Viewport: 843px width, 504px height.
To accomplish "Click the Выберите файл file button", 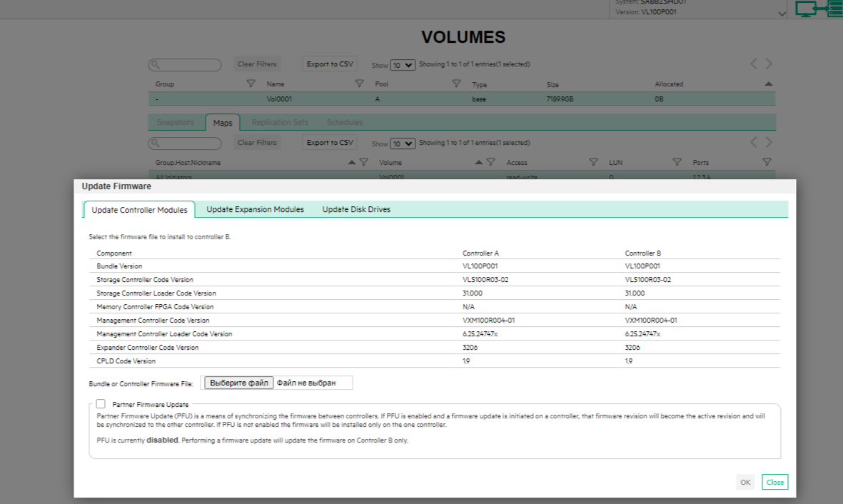I will click(x=238, y=383).
